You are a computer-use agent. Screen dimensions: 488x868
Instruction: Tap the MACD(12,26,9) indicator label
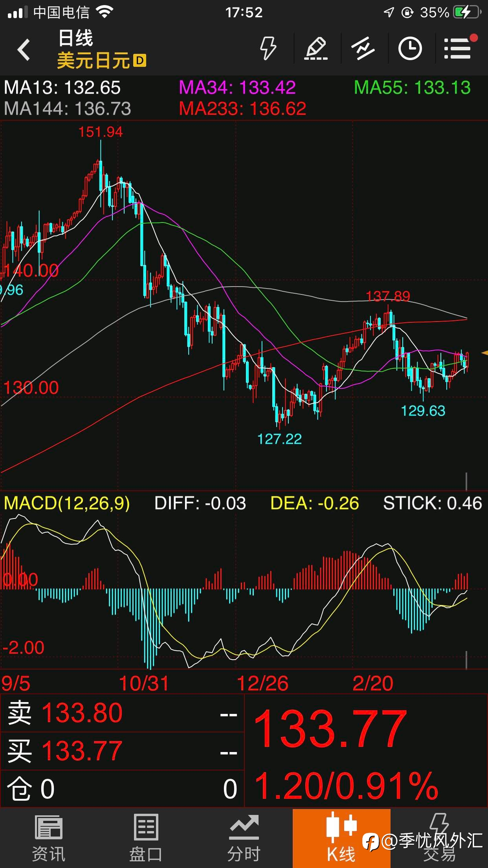pos(67,503)
